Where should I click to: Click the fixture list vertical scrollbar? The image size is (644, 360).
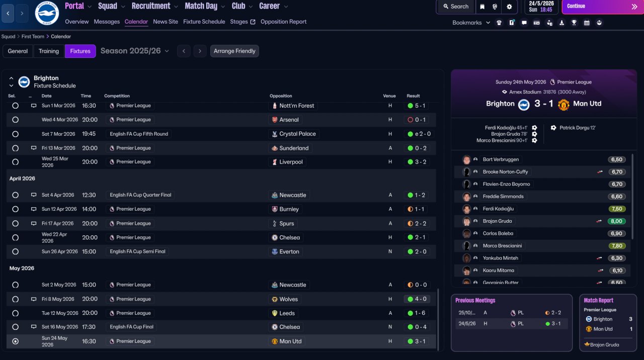pos(439,319)
